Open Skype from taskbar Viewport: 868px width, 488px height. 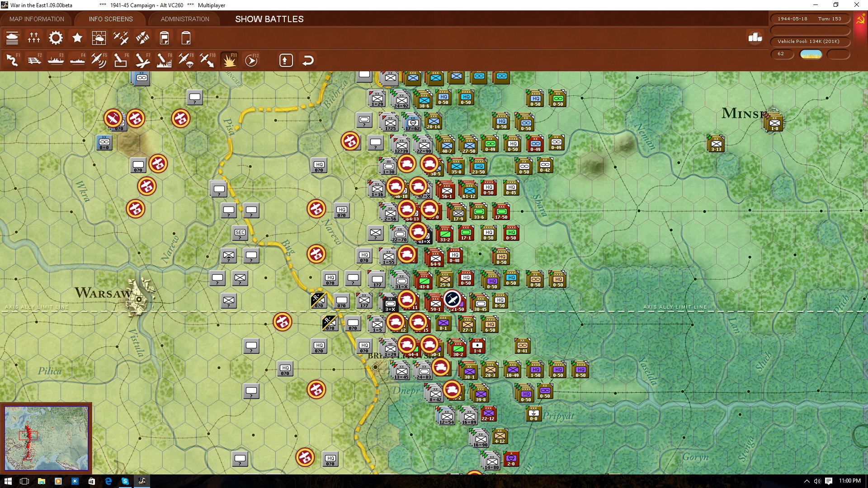pyautogui.click(x=125, y=481)
